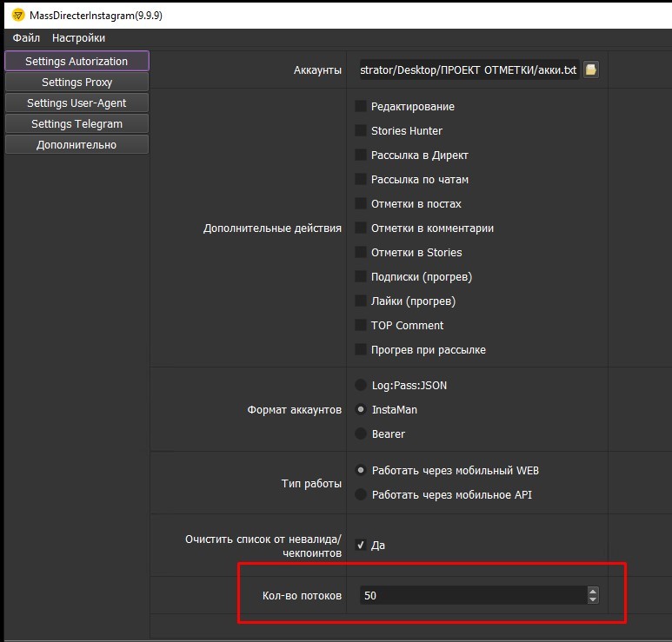Click the Кол-во потоков label

point(303,596)
